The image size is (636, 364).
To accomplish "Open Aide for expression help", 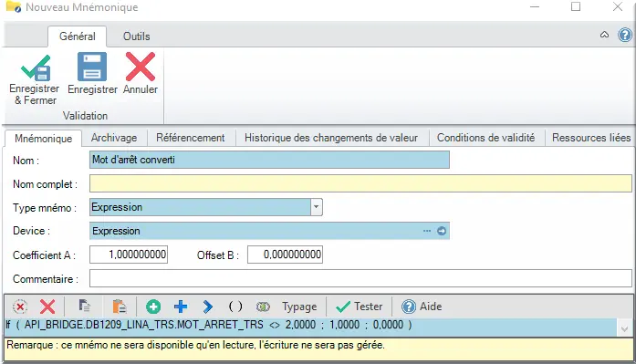I will [x=422, y=307].
